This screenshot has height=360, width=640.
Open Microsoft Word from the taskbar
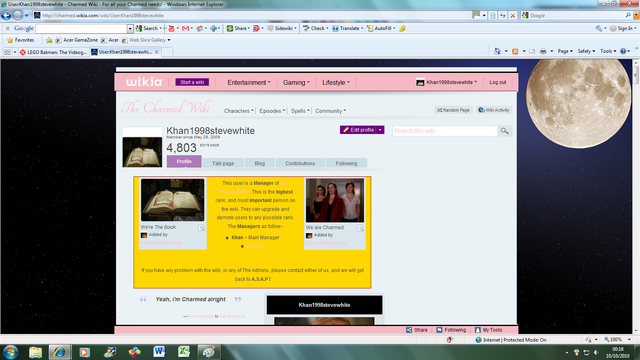[159, 351]
